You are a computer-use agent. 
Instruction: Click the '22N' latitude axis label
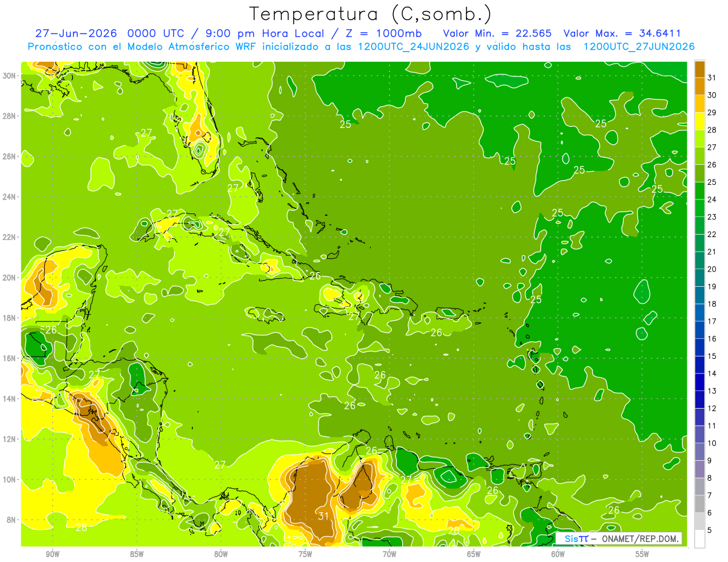pyautogui.click(x=9, y=237)
